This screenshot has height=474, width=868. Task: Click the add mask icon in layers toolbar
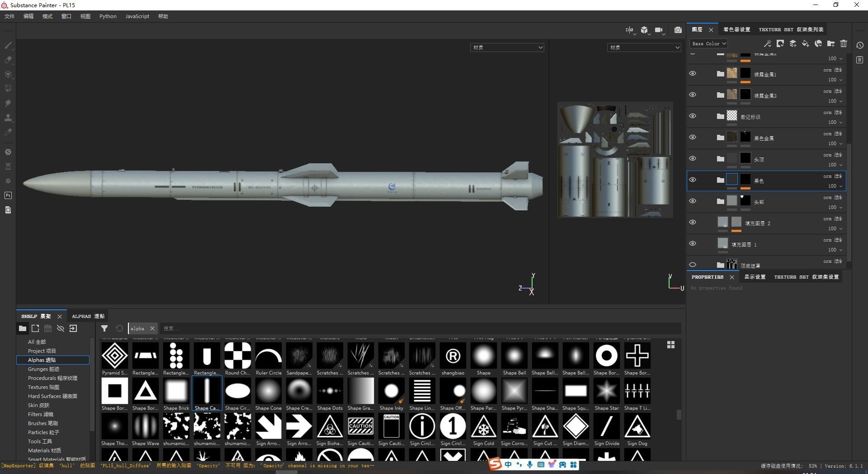(780, 43)
